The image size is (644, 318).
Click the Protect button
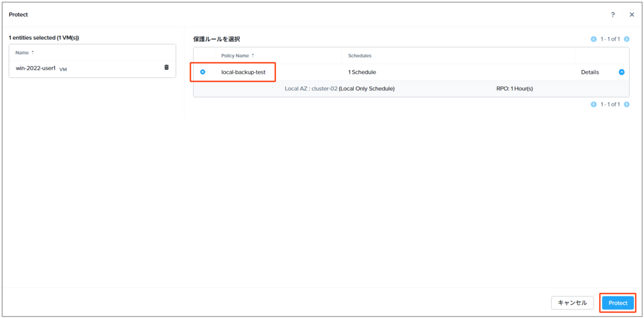pos(618,303)
